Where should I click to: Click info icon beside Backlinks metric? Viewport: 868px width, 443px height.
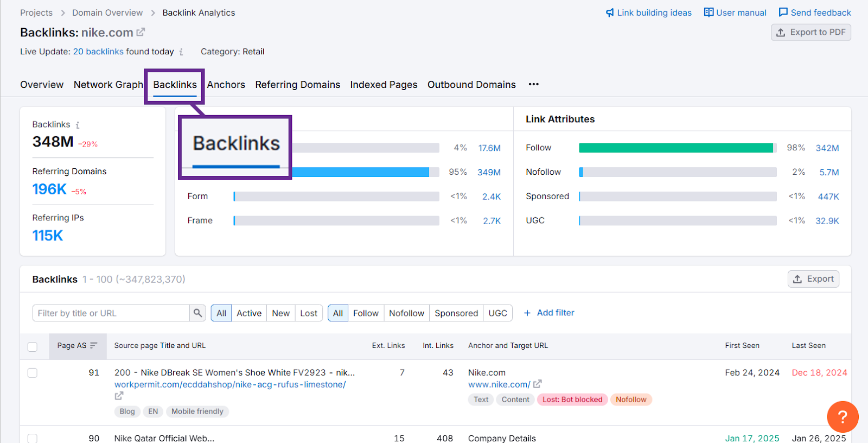click(x=78, y=125)
